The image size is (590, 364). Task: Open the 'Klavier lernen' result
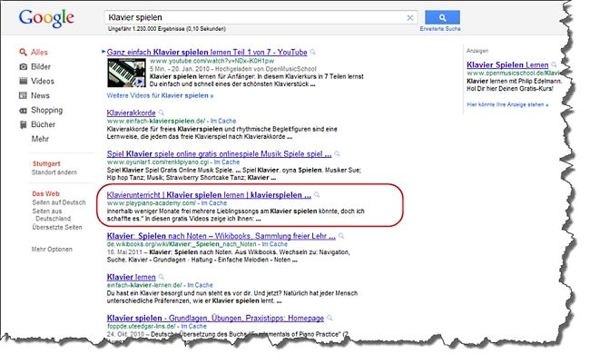click(x=132, y=278)
